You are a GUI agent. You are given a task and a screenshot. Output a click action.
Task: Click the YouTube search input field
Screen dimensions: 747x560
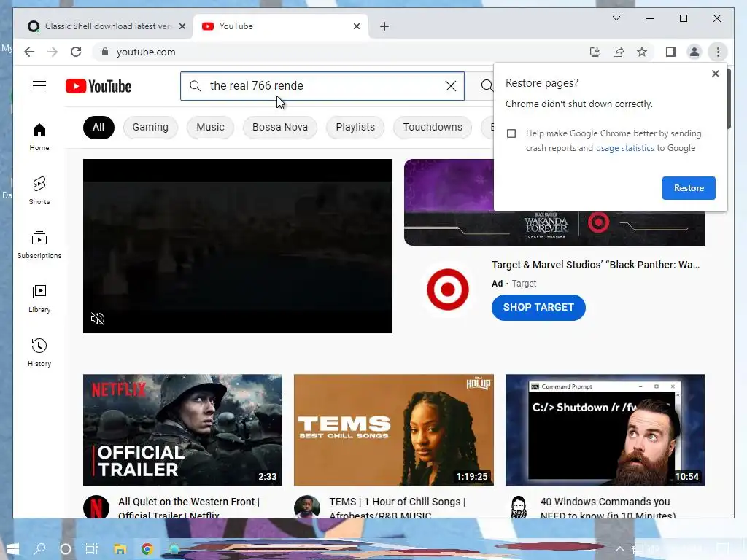pos(322,86)
